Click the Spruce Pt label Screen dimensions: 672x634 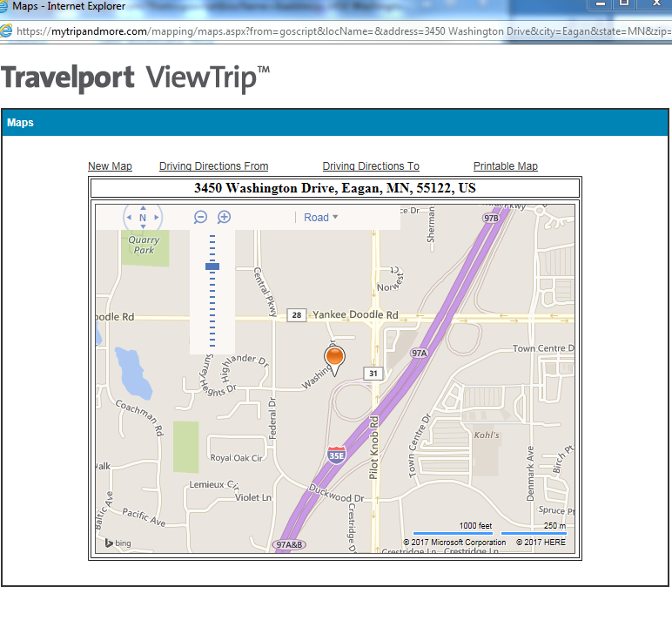556,510
